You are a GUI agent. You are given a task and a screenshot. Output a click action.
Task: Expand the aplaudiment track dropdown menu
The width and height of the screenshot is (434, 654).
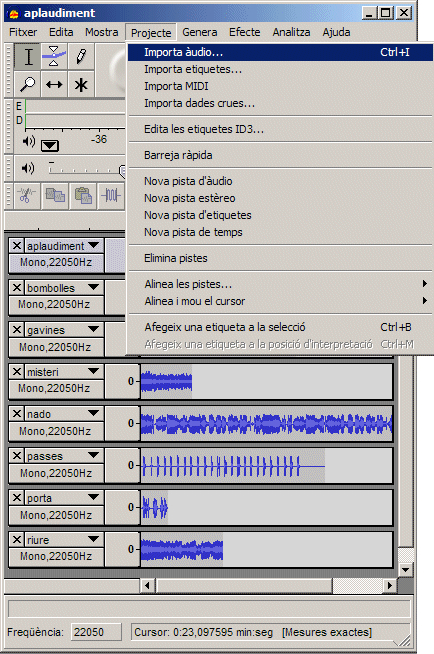point(94,245)
